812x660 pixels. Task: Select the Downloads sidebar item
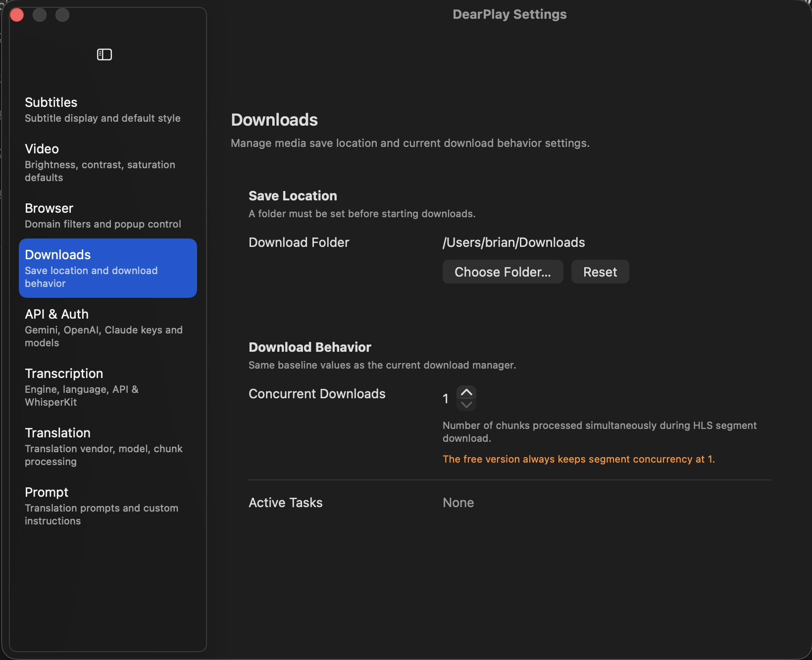[108, 268]
